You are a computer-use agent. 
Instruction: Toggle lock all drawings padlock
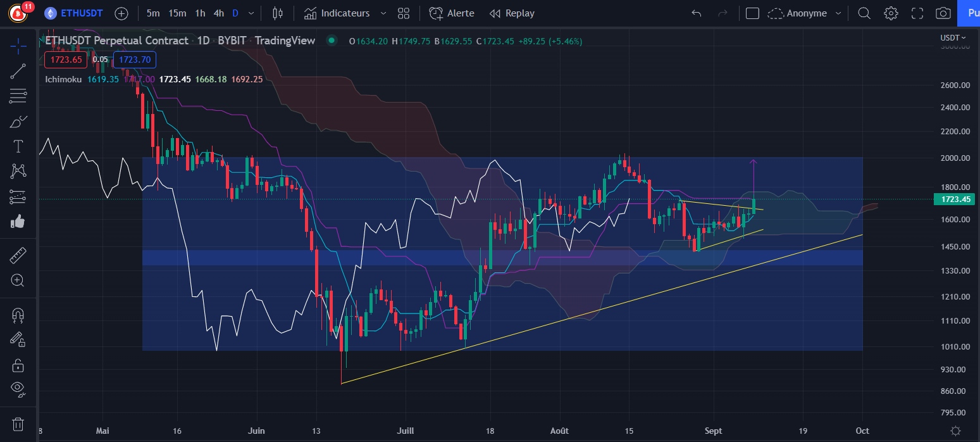(x=18, y=365)
